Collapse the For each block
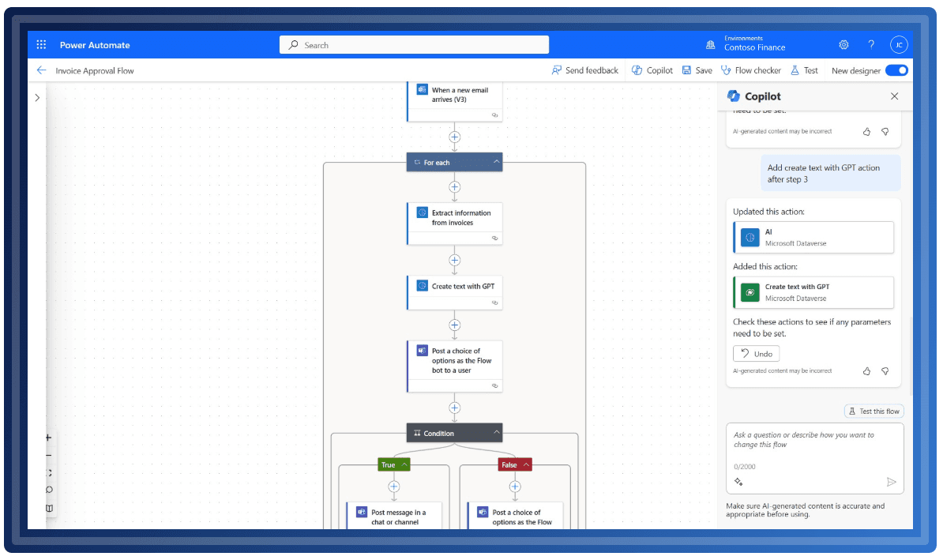The height and width of the screenshot is (560, 943). coord(496,162)
